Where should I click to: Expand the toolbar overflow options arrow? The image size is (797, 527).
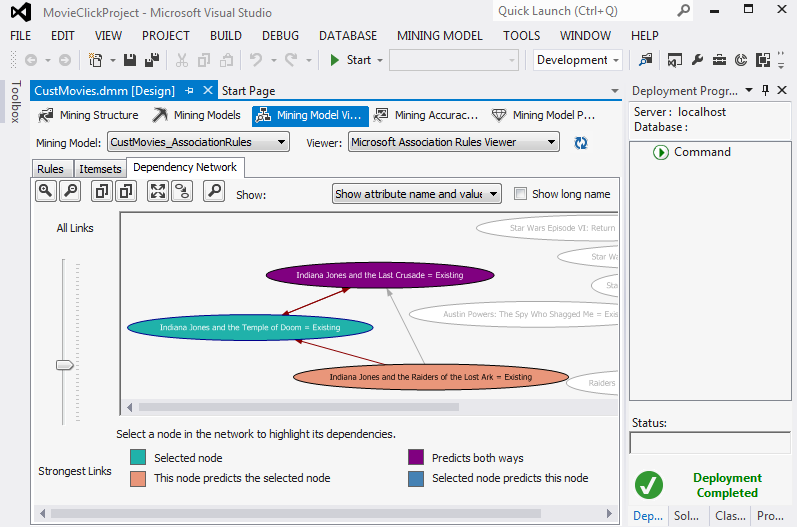coord(781,60)
